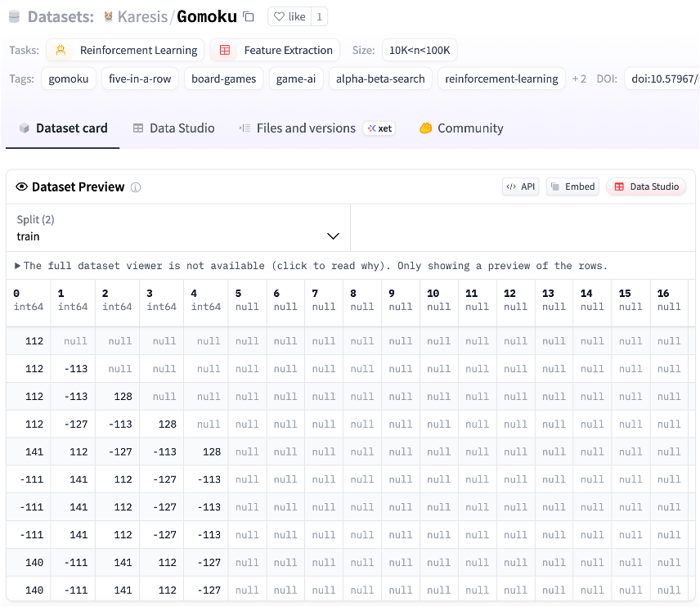Show the +2 additional tags
This screenshot has width=700, height=607.
pyautogui.click(x=579, y=79)
